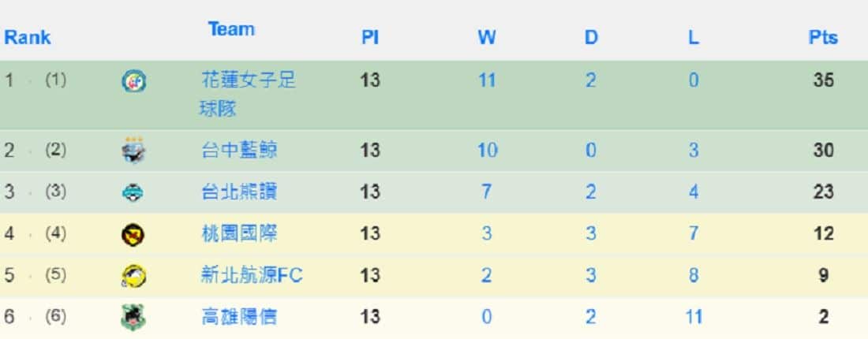868x339 pixels.
Task: Click the 台中藍鯨 team crest icon
Action: pyautogui.click(x=133, y=151)
